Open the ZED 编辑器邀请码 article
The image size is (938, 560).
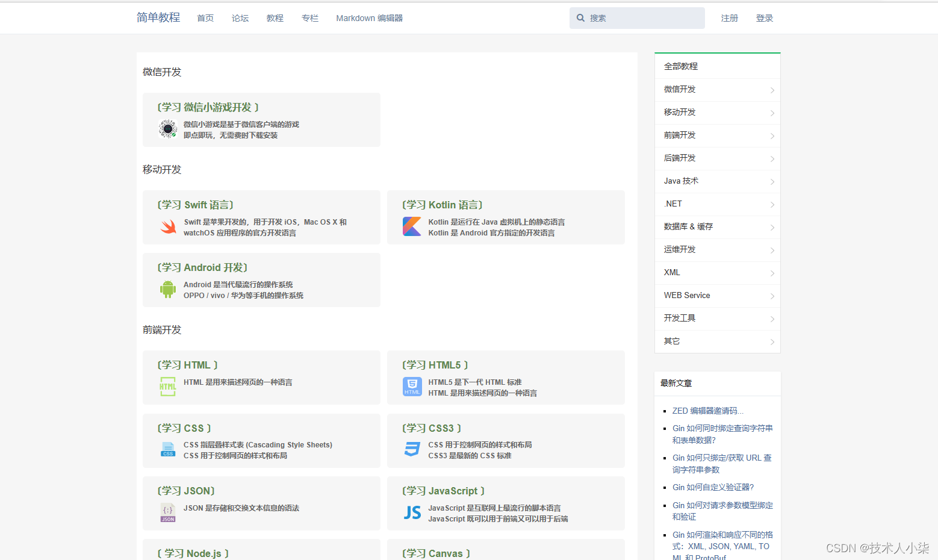[708, 411]
